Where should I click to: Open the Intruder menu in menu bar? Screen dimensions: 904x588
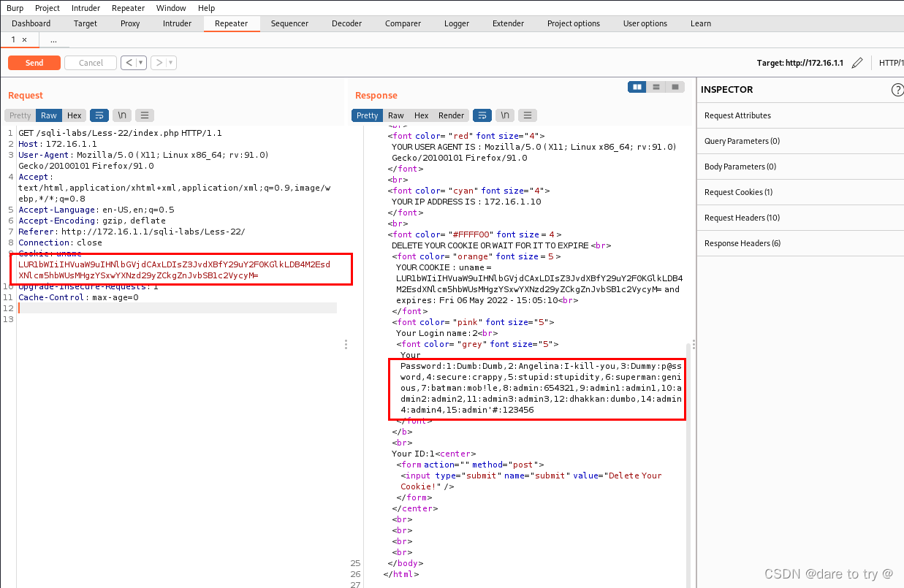(x=86, y=8)
